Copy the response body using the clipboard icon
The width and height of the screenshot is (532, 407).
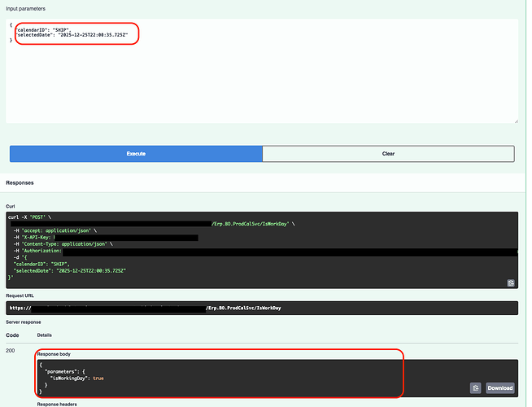[475, 388]
